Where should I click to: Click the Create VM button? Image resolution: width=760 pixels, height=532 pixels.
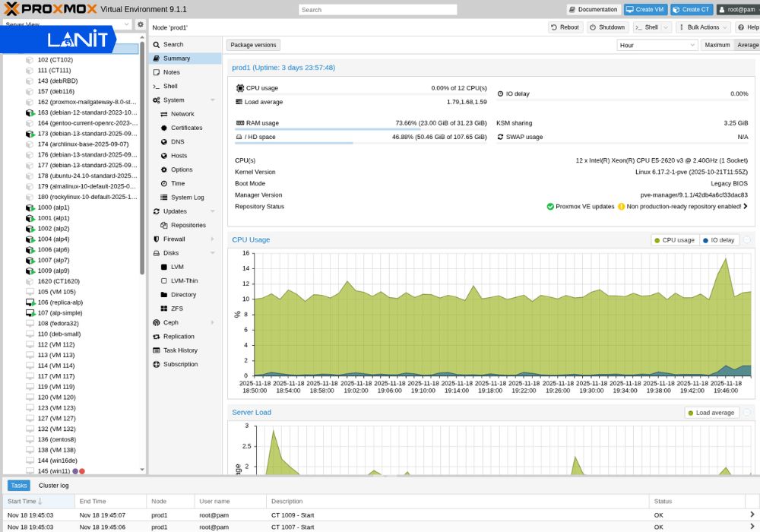click(644, 10)
